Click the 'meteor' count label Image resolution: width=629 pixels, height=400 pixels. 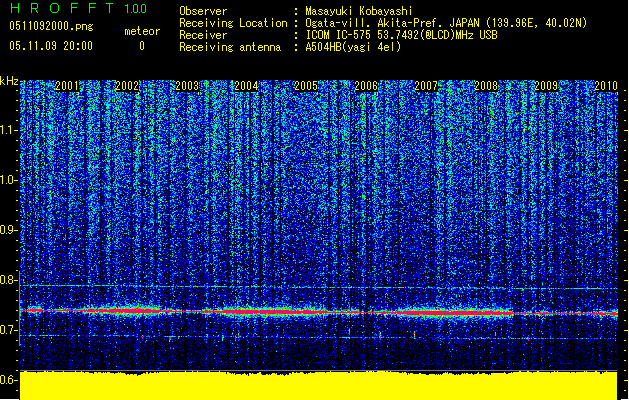point(142,31)
